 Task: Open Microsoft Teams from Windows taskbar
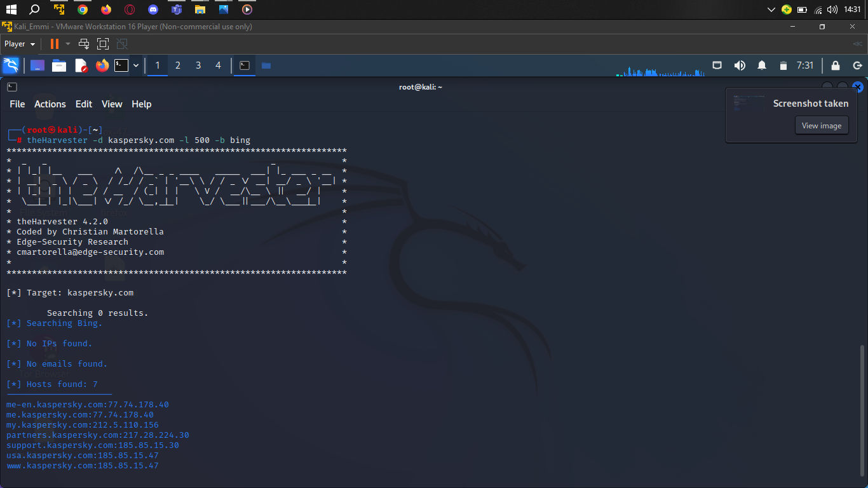tap(176, 10)
